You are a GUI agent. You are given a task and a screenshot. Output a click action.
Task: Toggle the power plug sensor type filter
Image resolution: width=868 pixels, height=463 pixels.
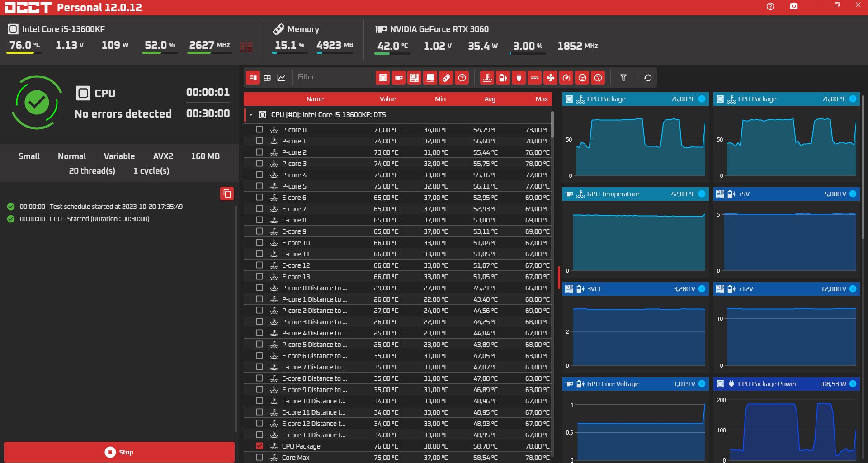519,78
